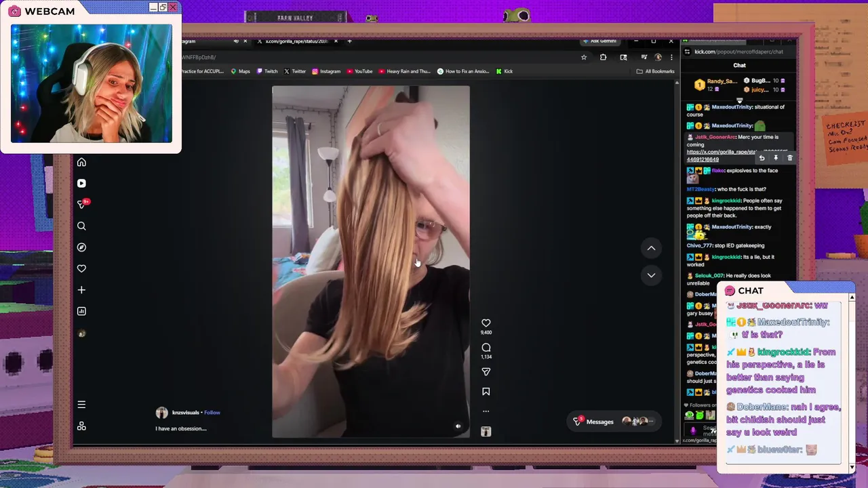This screenshot has height=488, width=868.
Task: Open the Explore compass icon
Action: point(81,247)
